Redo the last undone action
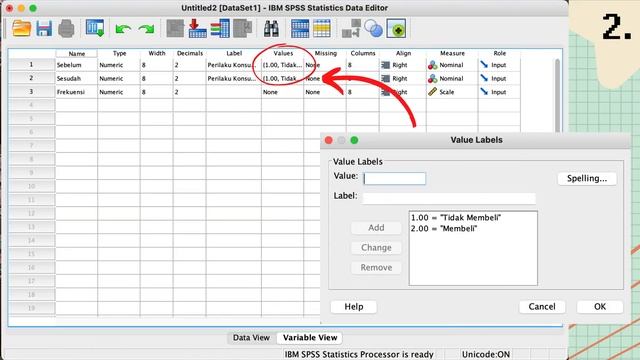 (x=147, y=29)
